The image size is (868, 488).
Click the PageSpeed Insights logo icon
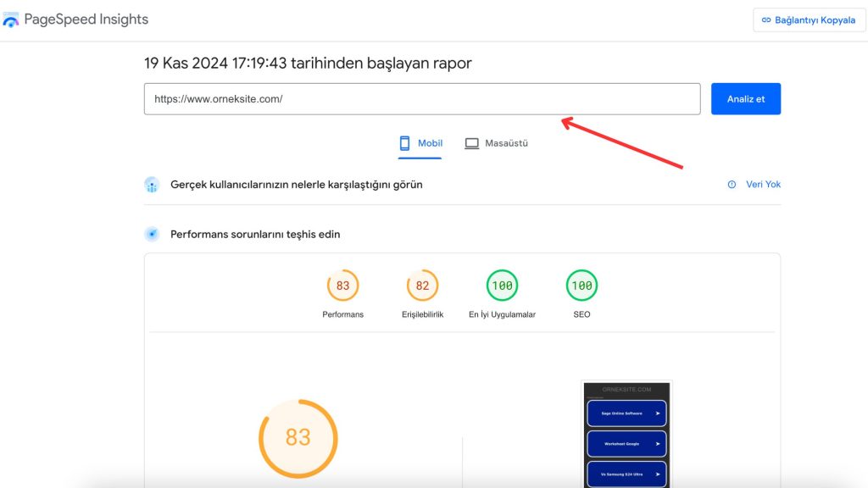[x=11, y=19]
